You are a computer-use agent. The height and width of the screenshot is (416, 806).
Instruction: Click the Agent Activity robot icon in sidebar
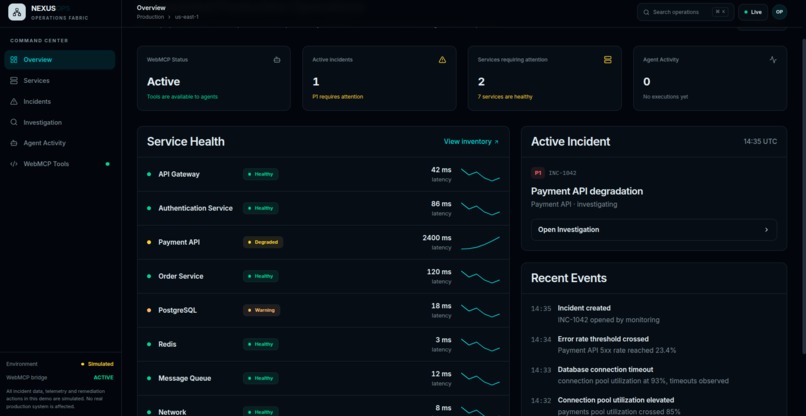pos(14,143)
